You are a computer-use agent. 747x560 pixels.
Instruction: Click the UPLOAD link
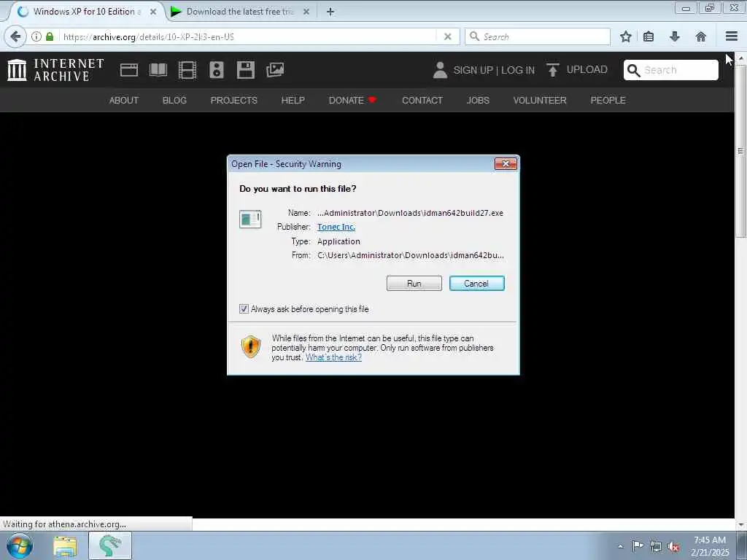(587, 69)
